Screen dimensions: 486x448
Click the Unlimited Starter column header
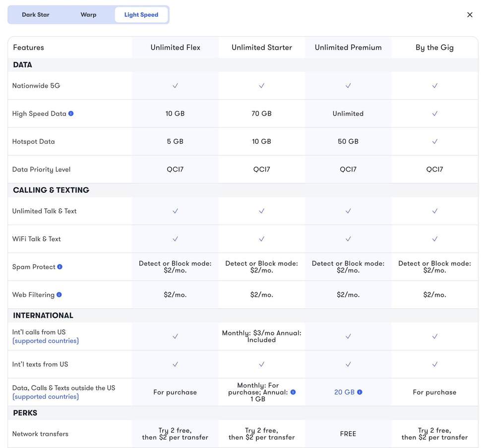[262, 48]
